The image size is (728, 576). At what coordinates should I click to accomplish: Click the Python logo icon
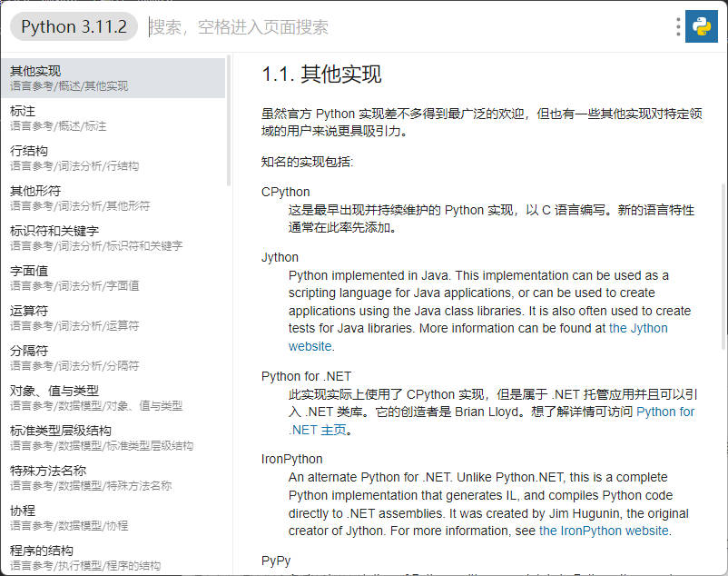[x=702, y=26]
